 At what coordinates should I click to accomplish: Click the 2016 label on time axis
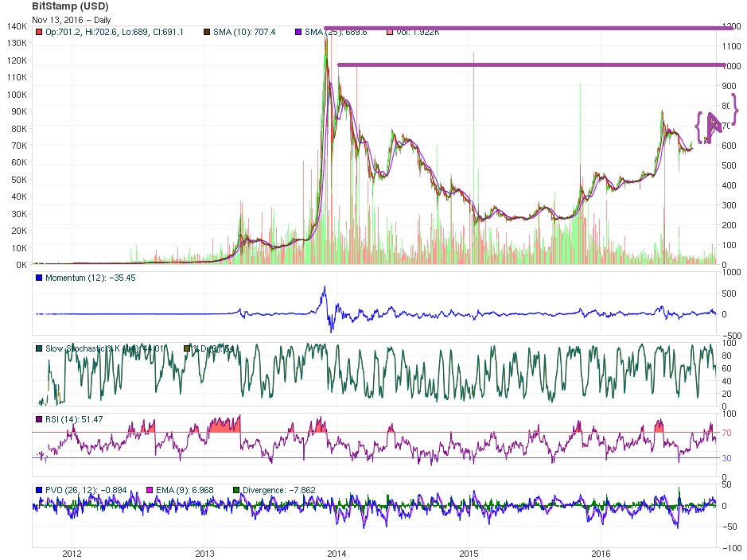[x=601, y=554]
